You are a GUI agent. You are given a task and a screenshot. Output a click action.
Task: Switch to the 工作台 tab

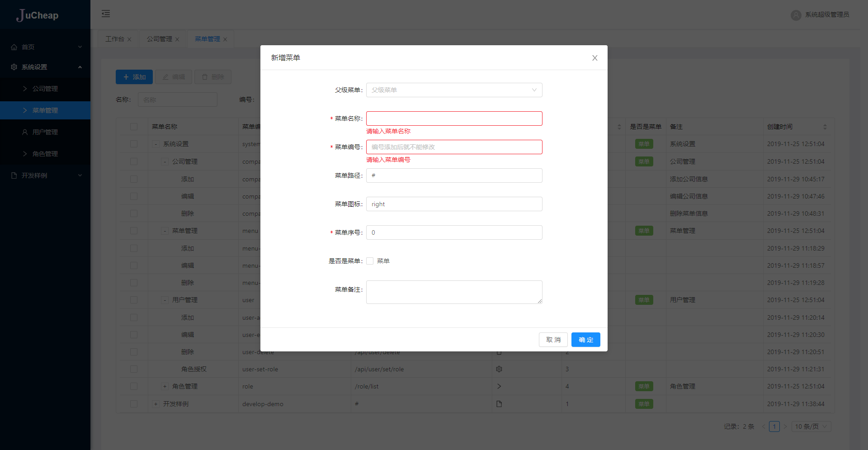pos(114,38)
